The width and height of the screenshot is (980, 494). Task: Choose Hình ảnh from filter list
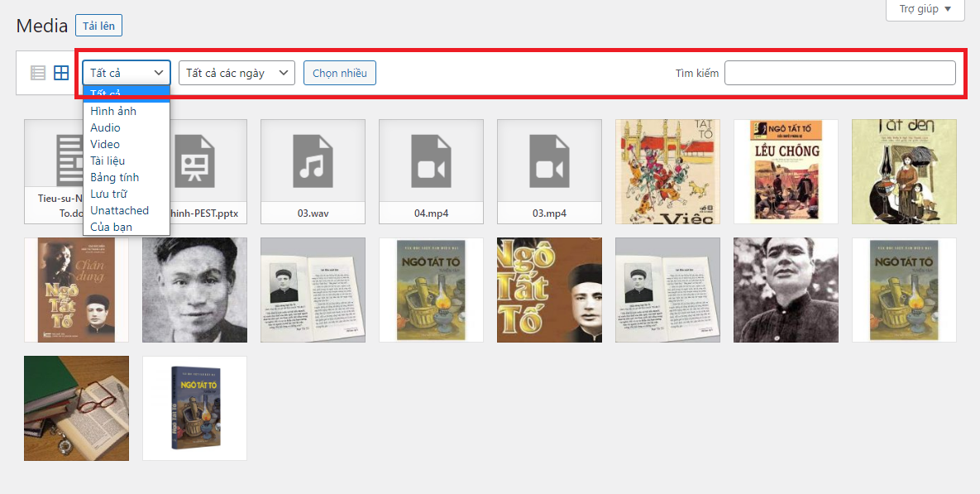coord(113,111)
